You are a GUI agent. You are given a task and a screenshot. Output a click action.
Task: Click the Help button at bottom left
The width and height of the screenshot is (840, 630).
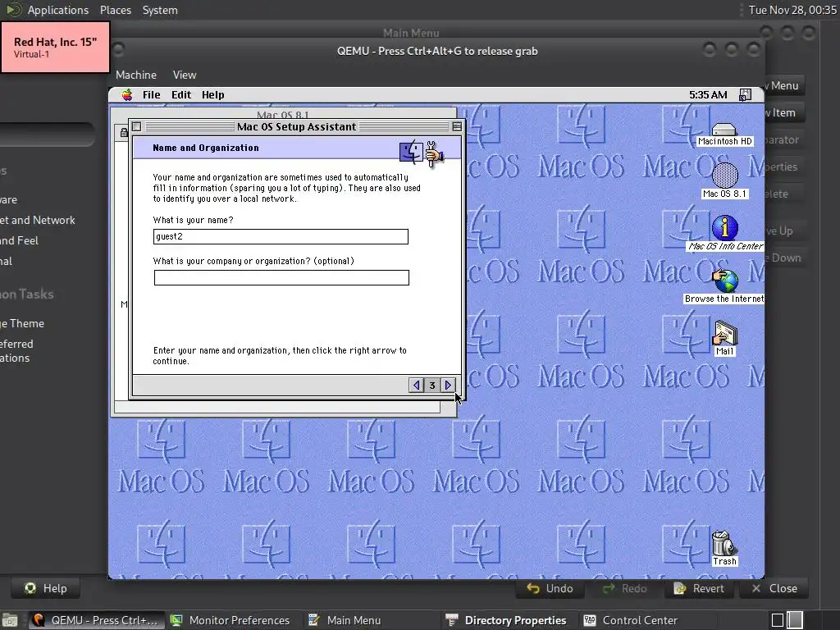coord(46,588)
